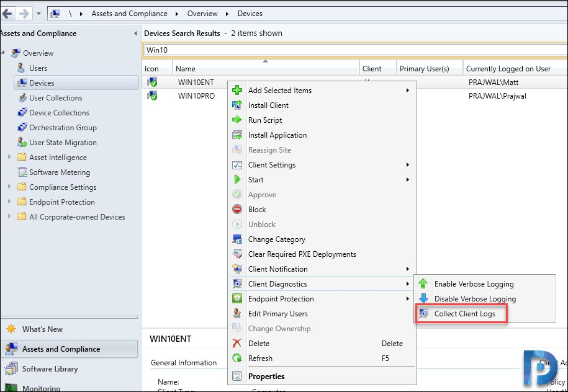Image resolution: width=568 pixels, height=392 pixels.
Task: Click the green Endpoint Protection shield icon
Action: (237, 298)
